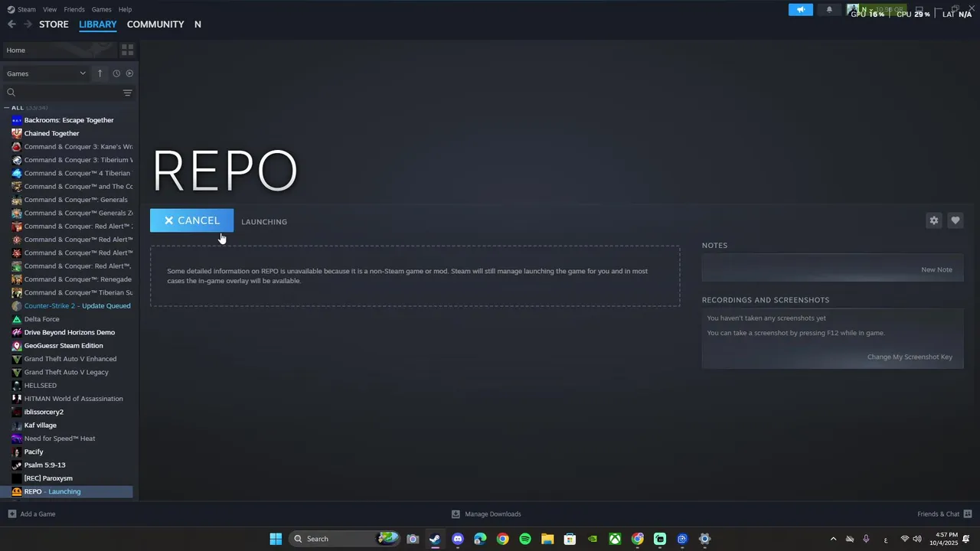The height and width of the screenshot is (551, 980).
Task: Go forward with the navigation forward arrow
Action: (x=28, y=24)
